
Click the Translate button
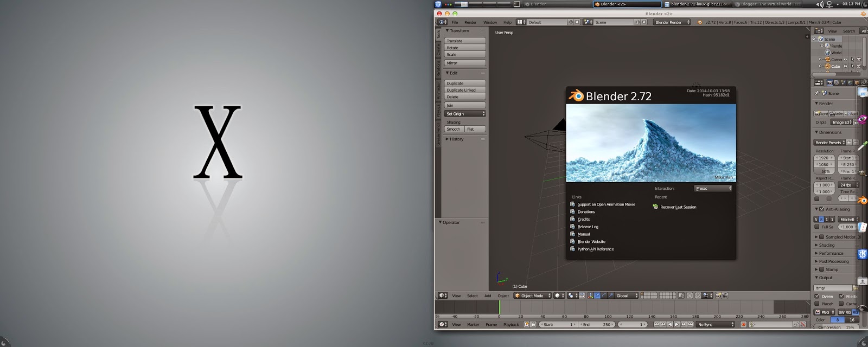(465, 41)
